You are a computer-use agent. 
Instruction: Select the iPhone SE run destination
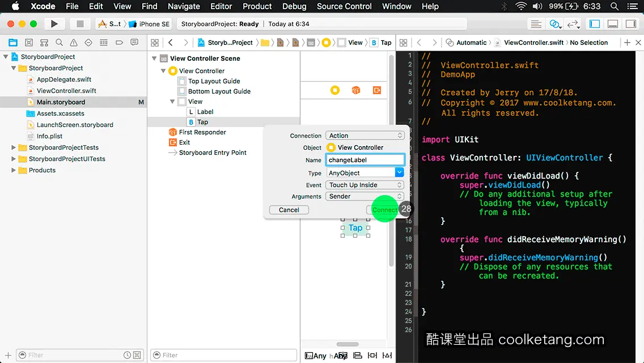coord(149,24)
